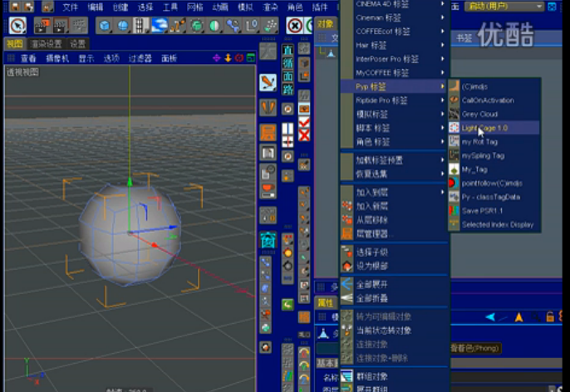Click the half-green circle toolbar icon
Screen dimensions: 570x392
(x=215, y=26)
